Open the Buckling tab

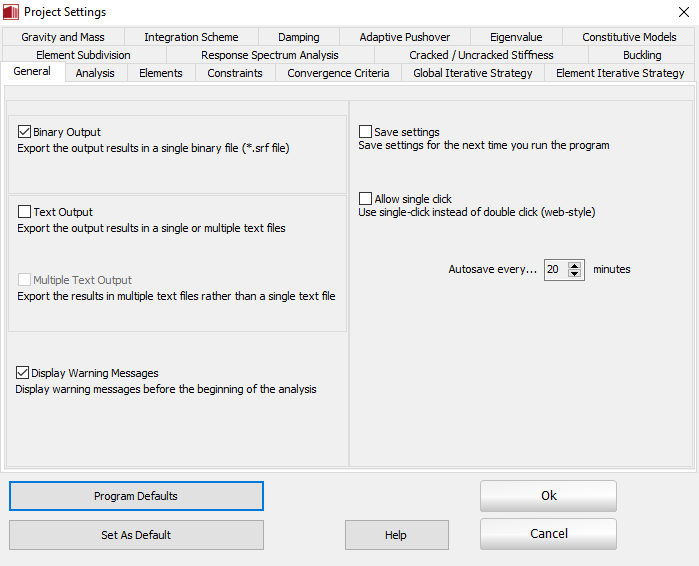click(x=641, y=55)
